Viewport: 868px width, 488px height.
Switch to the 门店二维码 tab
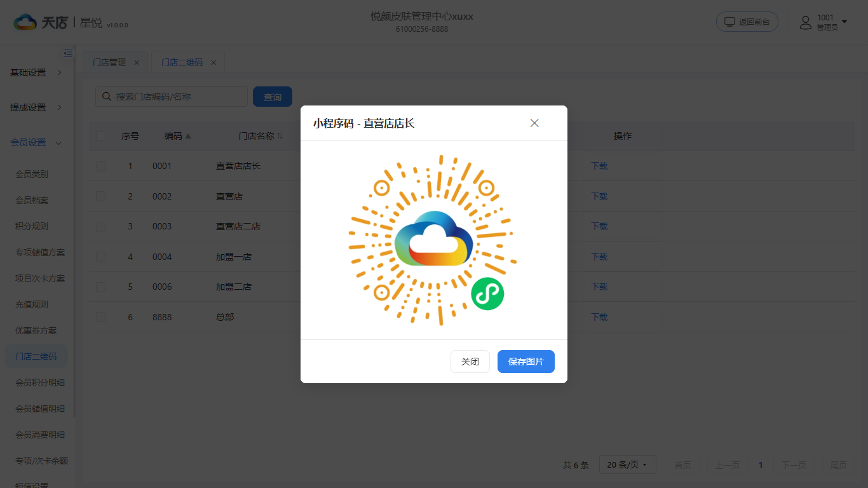tap(182, 62)
